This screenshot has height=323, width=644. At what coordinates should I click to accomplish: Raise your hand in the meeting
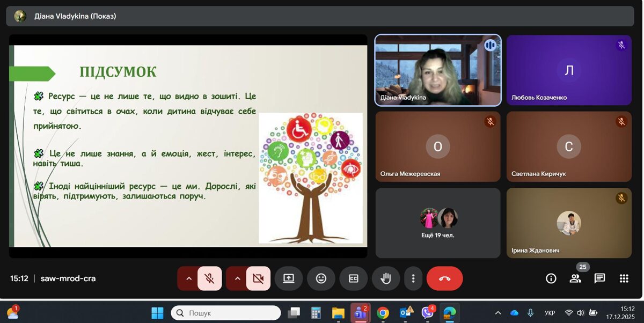pyautogui.click(x=386, y=278)
